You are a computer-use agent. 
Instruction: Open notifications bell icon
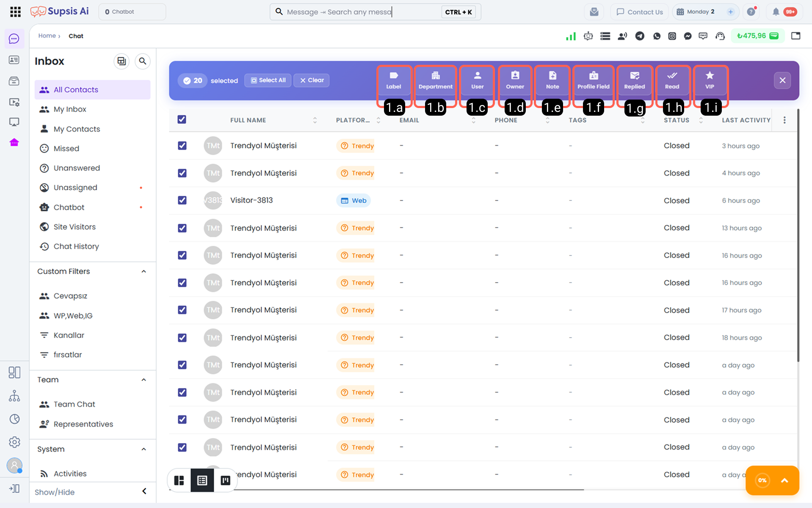776,12
